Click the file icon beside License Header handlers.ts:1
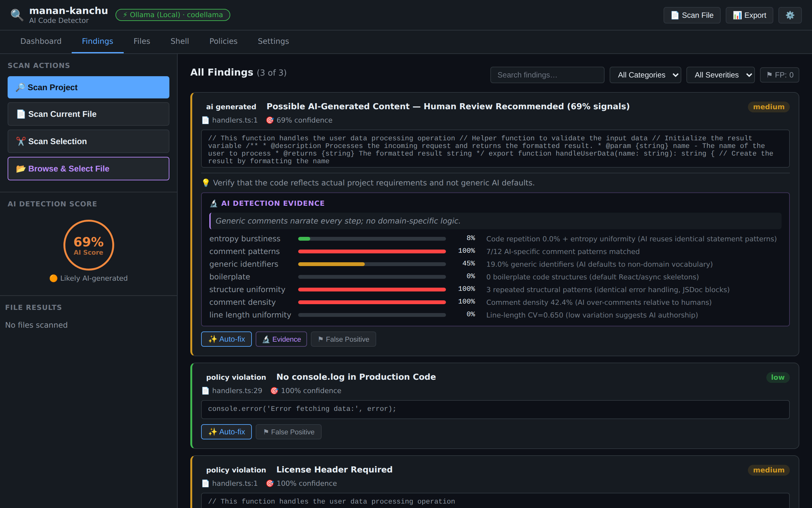Screen dimensions: 812x508 tap(205, 484)
